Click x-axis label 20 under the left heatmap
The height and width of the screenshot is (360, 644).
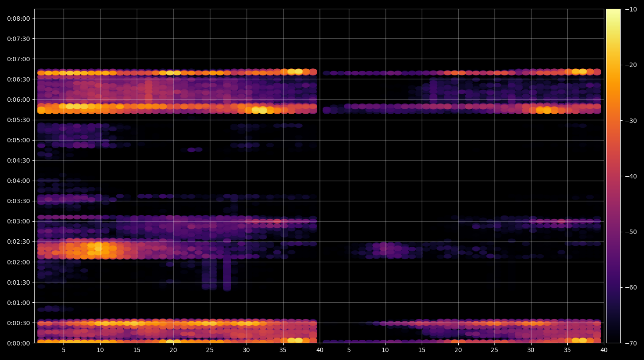(173, 350)
